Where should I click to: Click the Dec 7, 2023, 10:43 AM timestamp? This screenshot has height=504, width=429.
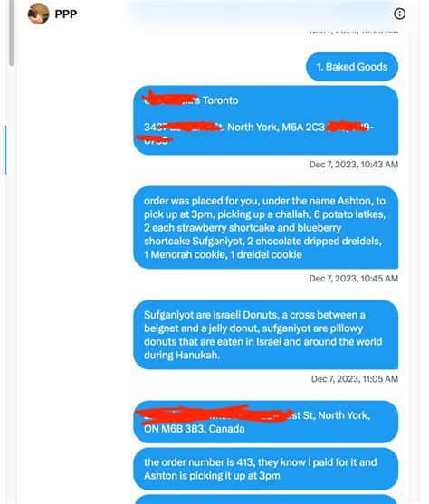[x=353, y=165]
